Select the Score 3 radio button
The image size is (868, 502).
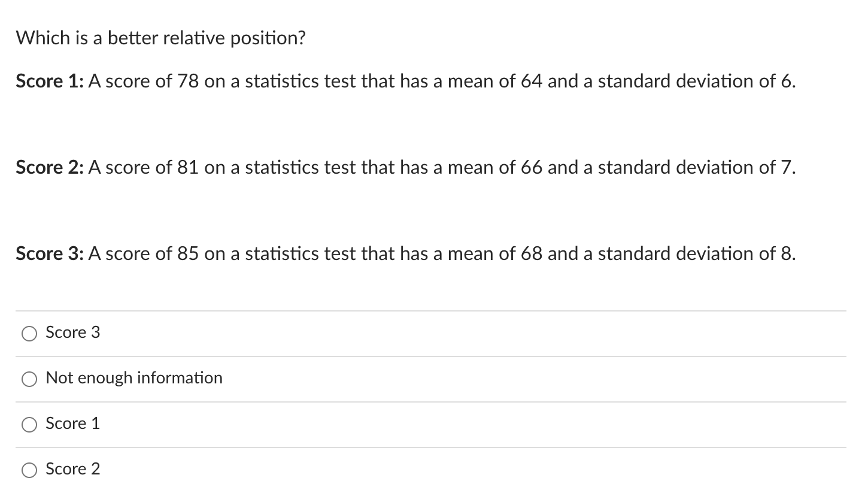tap(29, 334)
